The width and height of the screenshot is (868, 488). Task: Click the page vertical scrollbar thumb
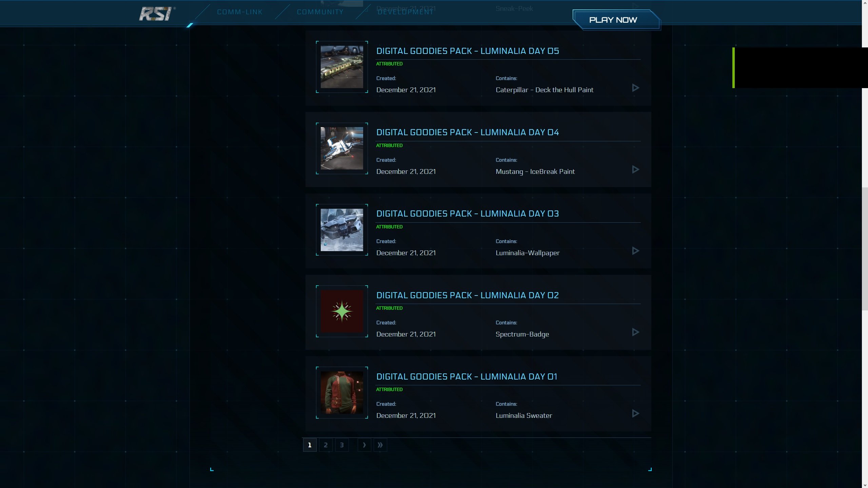pyautogui.click(x=865, y=249)
